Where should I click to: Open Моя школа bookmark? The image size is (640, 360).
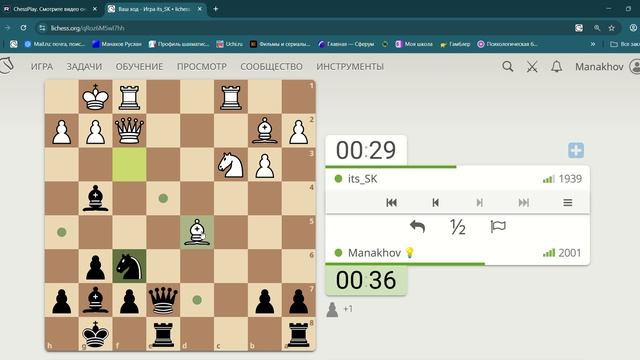pos(414,44)
